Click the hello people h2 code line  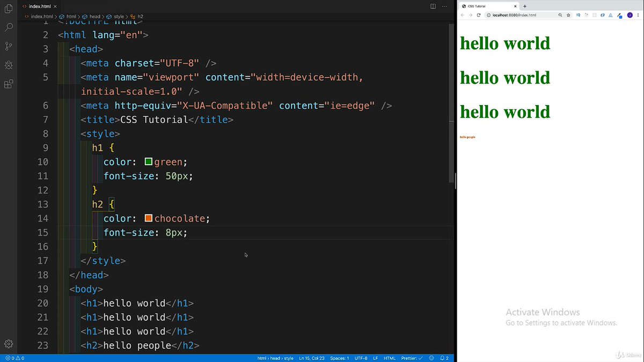click(x=140, y=345)
